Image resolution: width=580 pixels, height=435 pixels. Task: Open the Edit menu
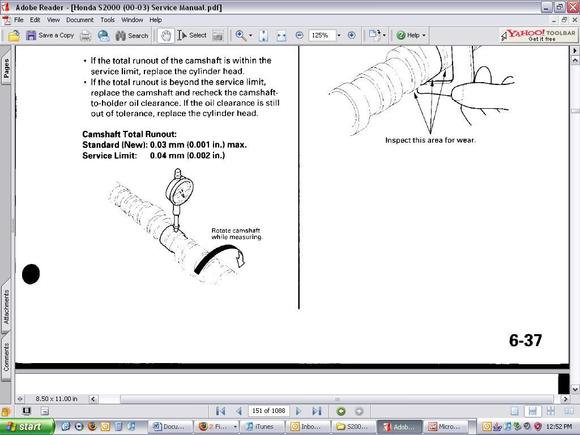pos(35,20)
